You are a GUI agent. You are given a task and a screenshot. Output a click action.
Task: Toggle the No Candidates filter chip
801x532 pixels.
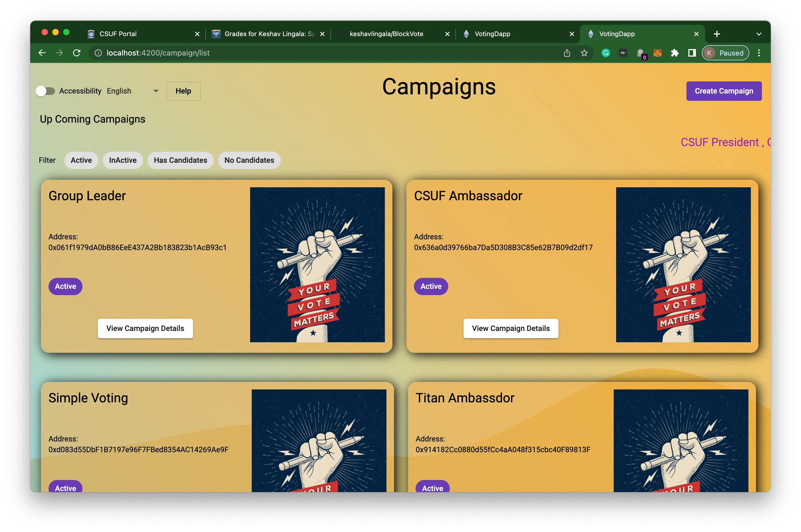coord(249,160)
